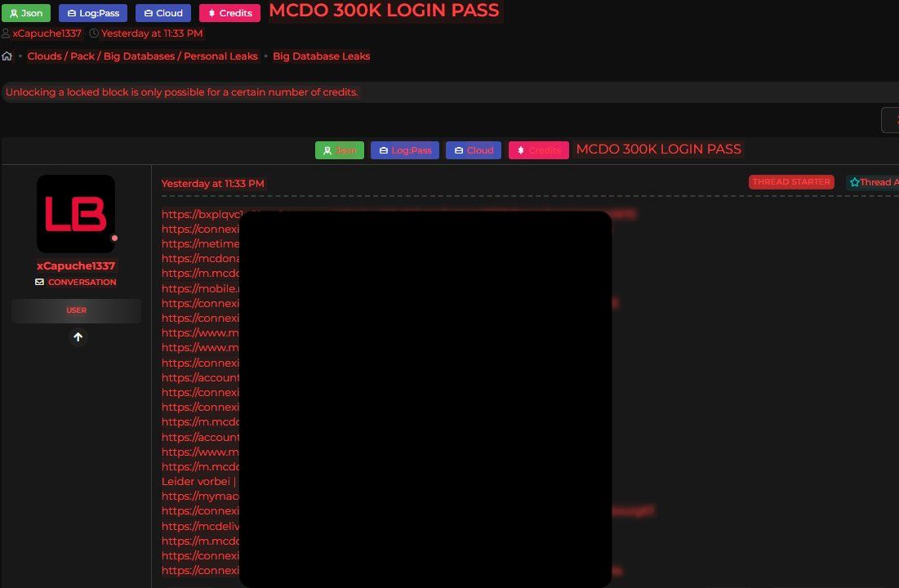Open xCapuche1337 profile name under the avatar
Viewport: 899px width, 588px height.
point(76,265)
